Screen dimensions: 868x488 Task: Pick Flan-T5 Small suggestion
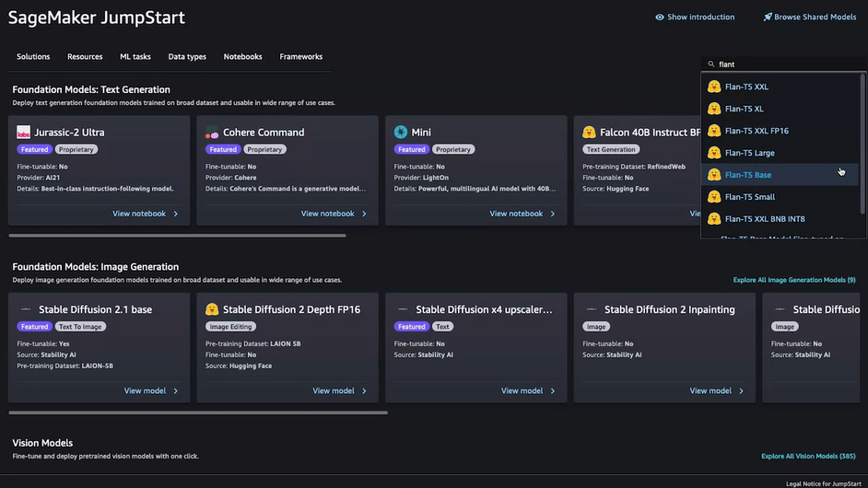(780, 197)
